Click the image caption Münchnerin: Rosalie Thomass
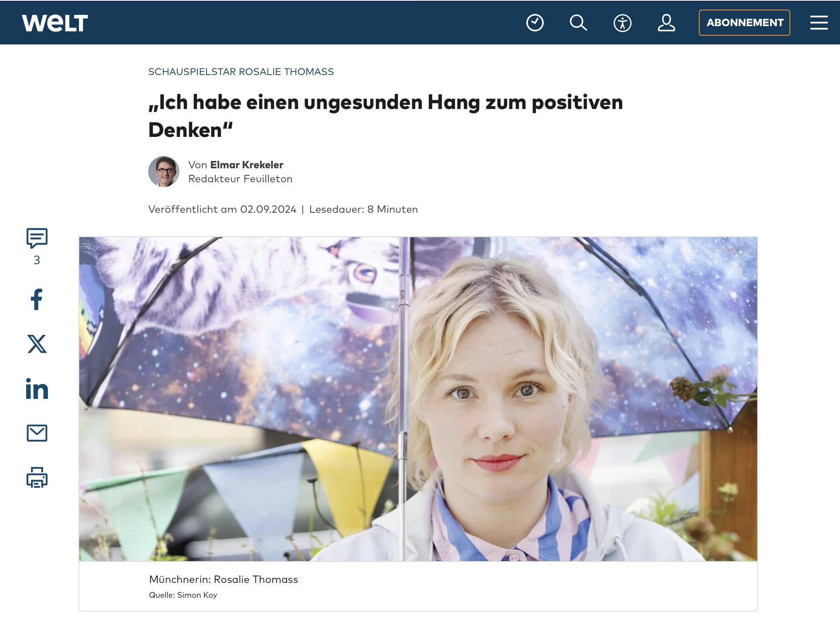The width and height of the screenshot is (840, 640). pyautogui.click(x=224, y=579)
